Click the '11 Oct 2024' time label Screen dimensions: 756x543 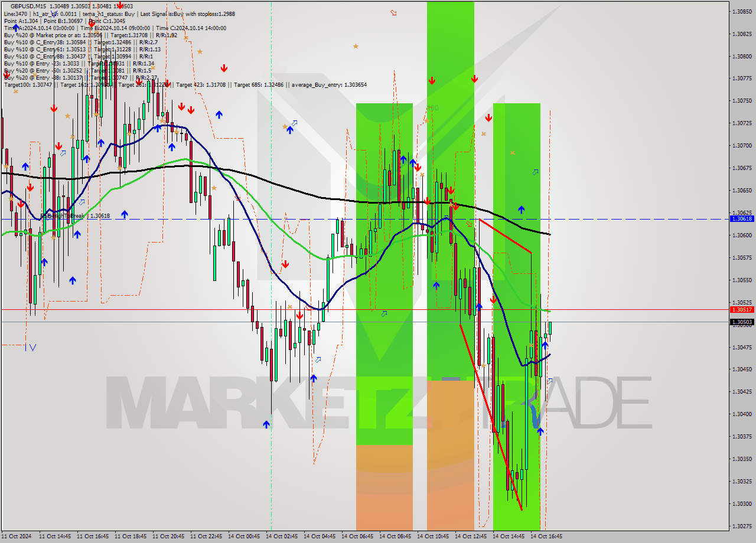(17, 537)
